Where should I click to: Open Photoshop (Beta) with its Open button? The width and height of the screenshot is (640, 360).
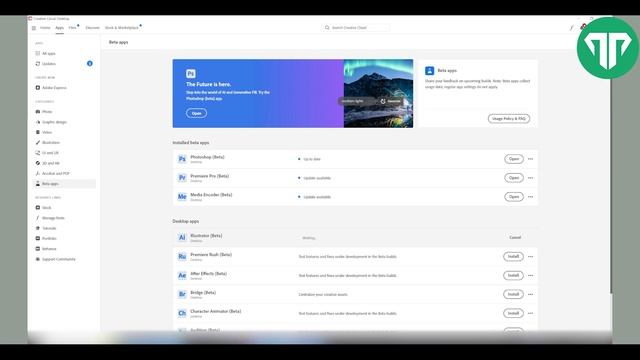[513, 159]
